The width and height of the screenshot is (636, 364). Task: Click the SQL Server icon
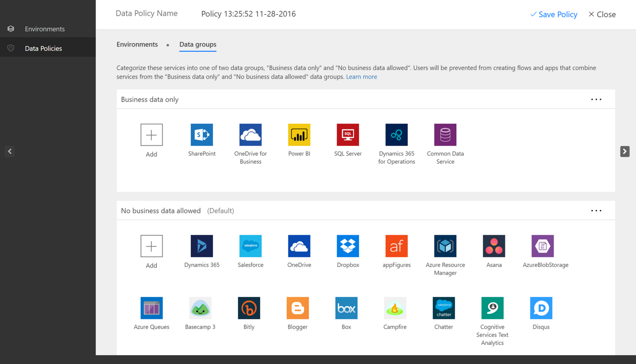tap(347, 135)
